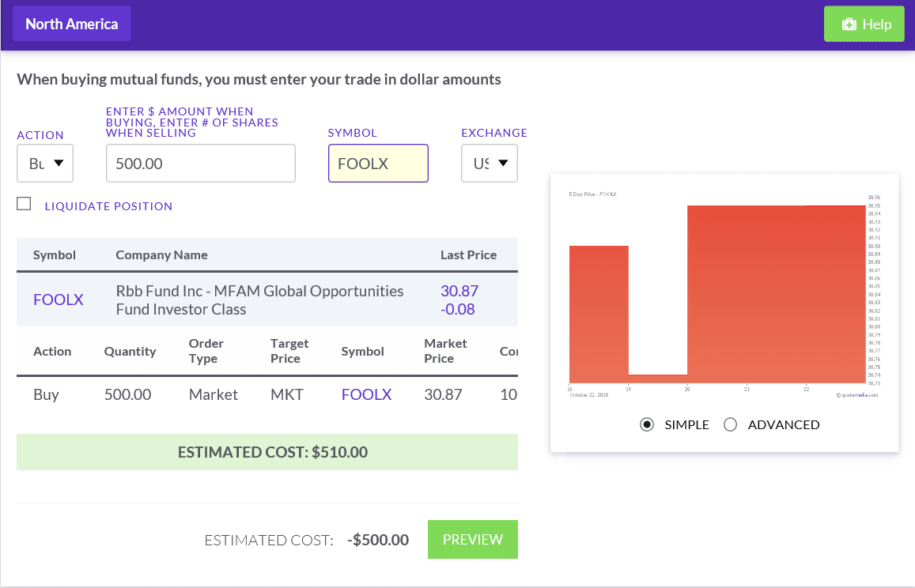
Task: Click the Symbol field containing FOOLX
Action: click(x=378, y=164)
